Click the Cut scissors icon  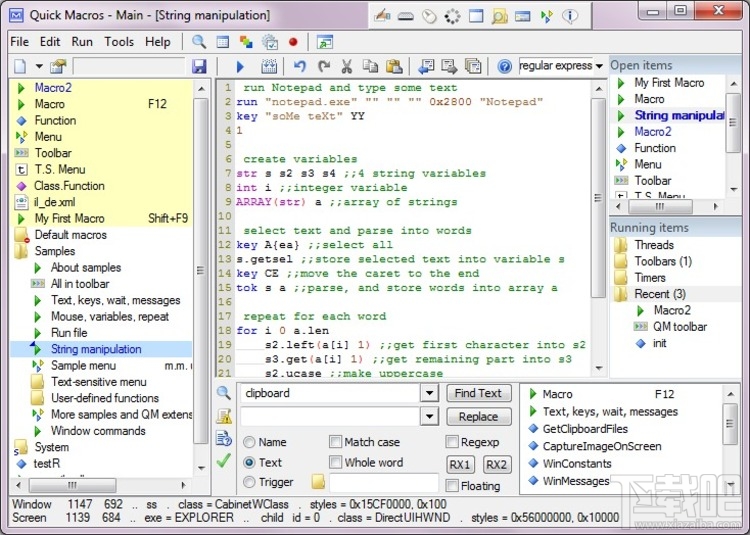point(347,66)
